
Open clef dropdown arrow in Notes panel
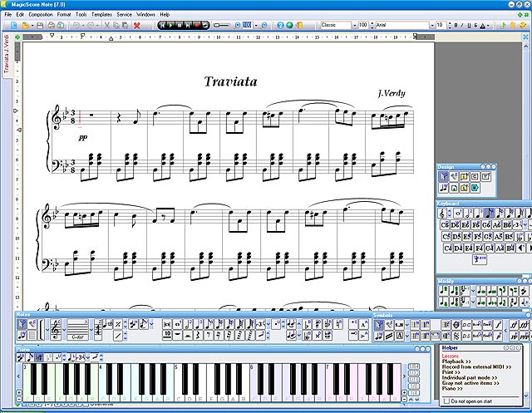[x=64, y=330]
